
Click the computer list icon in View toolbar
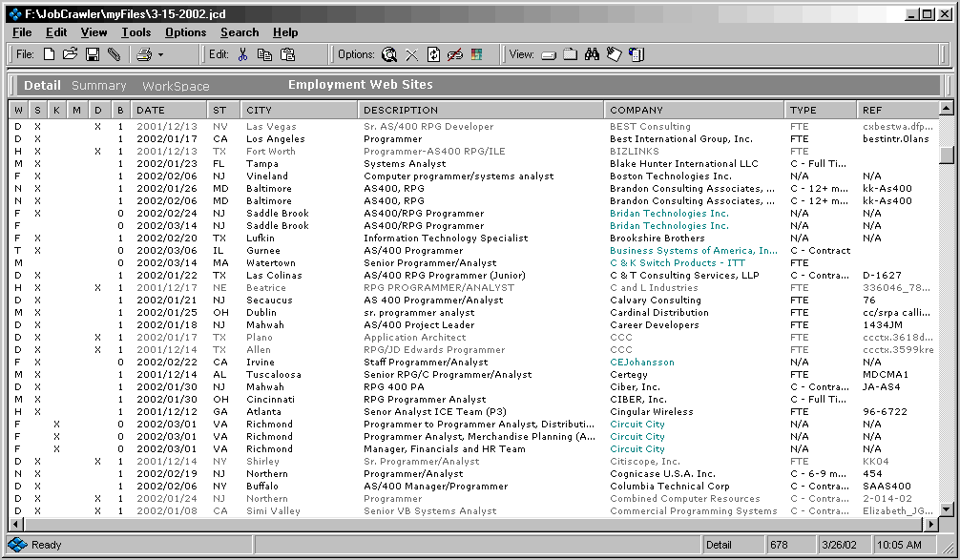tap(637, 54)
